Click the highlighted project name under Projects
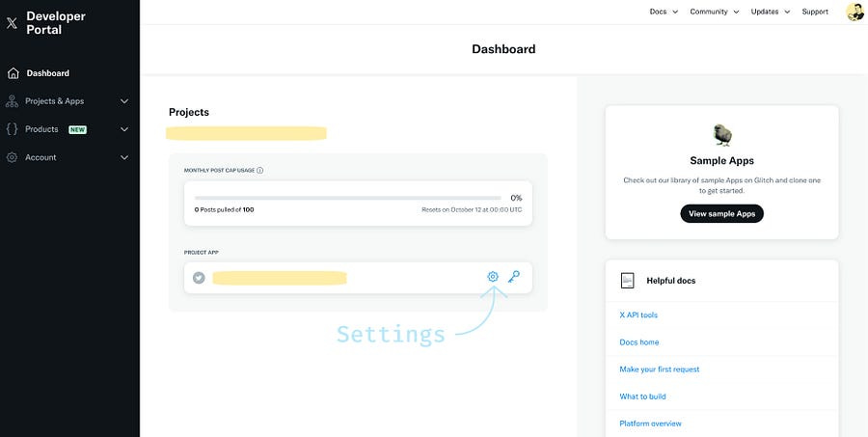The height and width of the screenshot is (437, 868). (x=246, y=133)
